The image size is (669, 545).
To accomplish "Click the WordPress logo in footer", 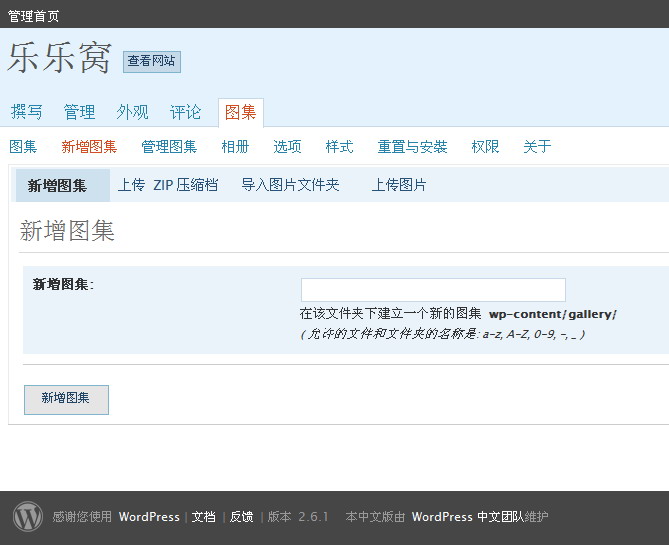I will [x=28, y=516].
